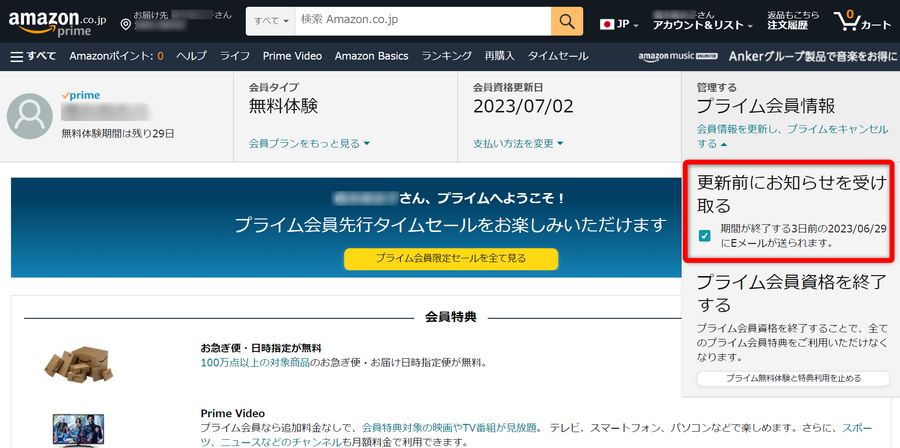Open 返品もこちら 注文履歴
Screen dimensions: 900x448
(x=793, y=21)
